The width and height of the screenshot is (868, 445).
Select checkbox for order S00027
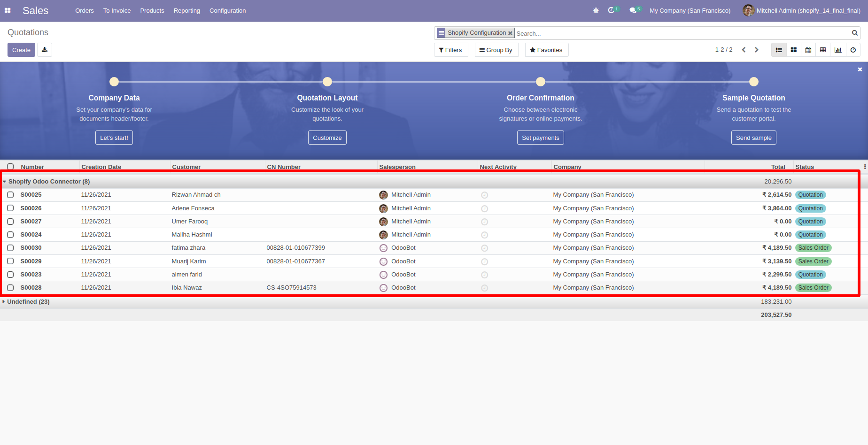tap(10, 222)
